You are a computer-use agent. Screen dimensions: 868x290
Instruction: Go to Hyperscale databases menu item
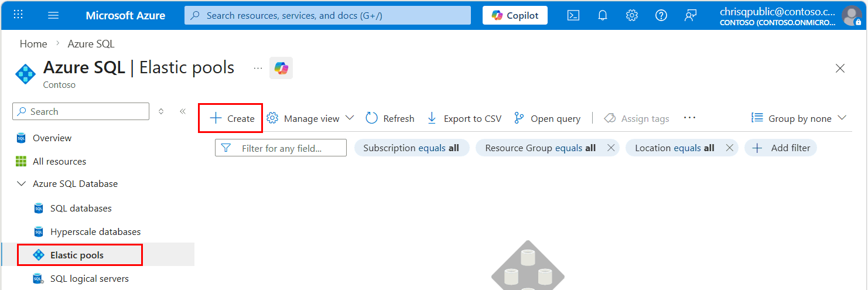(x=95, y=232)
